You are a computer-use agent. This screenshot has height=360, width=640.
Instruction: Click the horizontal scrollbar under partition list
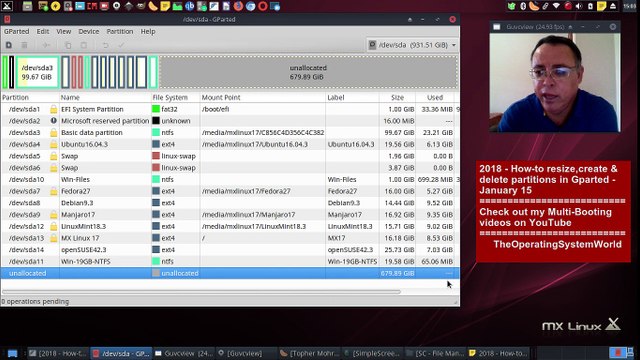coord(201,291)
